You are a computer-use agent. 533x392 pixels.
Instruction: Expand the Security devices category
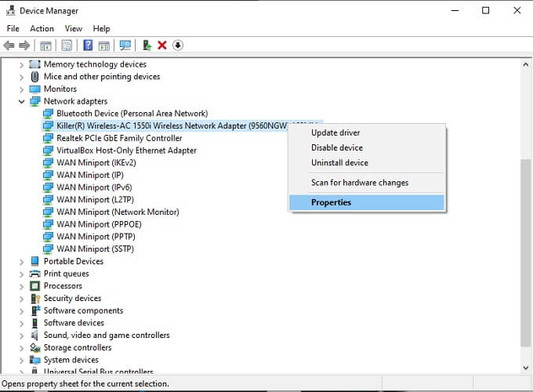(21, 299)
